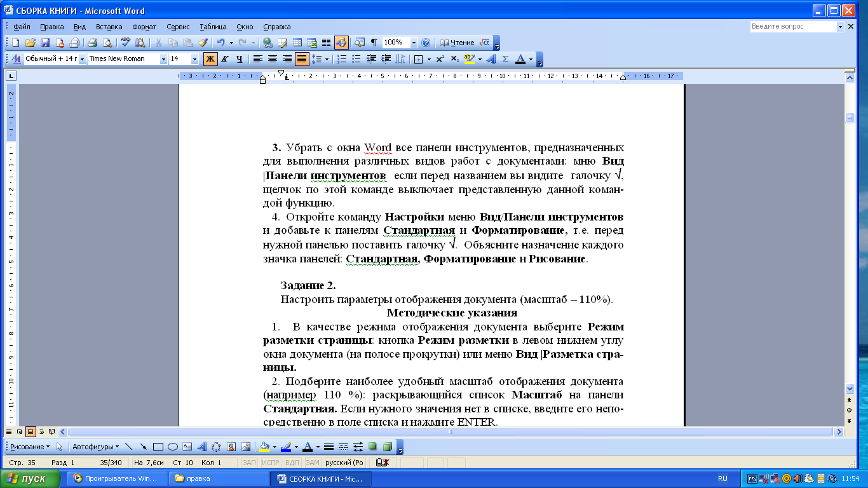This screenshot has height=488, width=868.
Task: Click the Superscript x² icon
Action: click(440, 59)
